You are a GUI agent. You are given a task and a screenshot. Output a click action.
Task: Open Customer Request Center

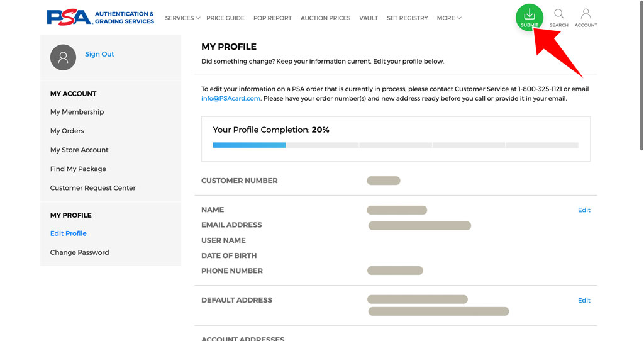point(93,187)
